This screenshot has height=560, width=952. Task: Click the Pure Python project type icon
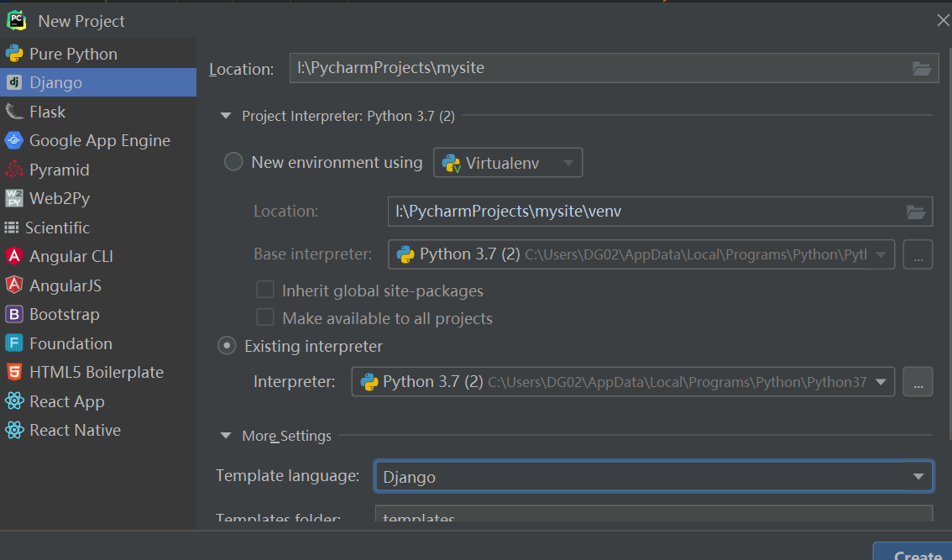pos(14,54)
